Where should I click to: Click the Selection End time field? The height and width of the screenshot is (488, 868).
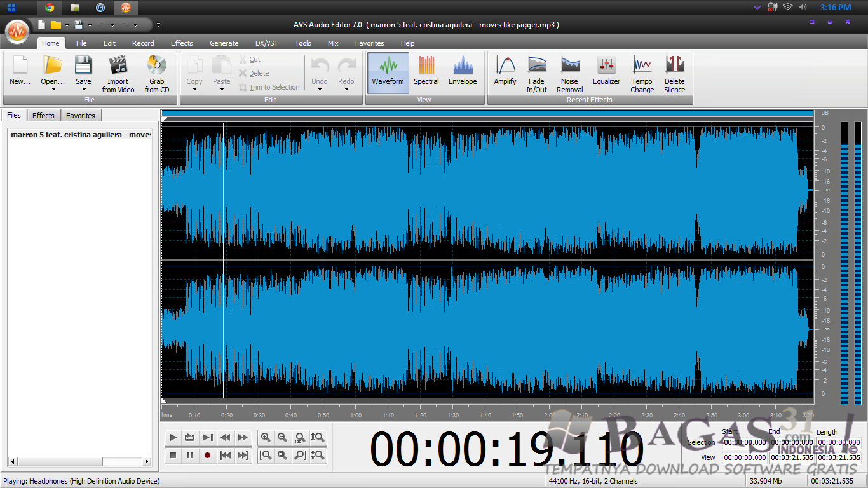coord(792,442)
